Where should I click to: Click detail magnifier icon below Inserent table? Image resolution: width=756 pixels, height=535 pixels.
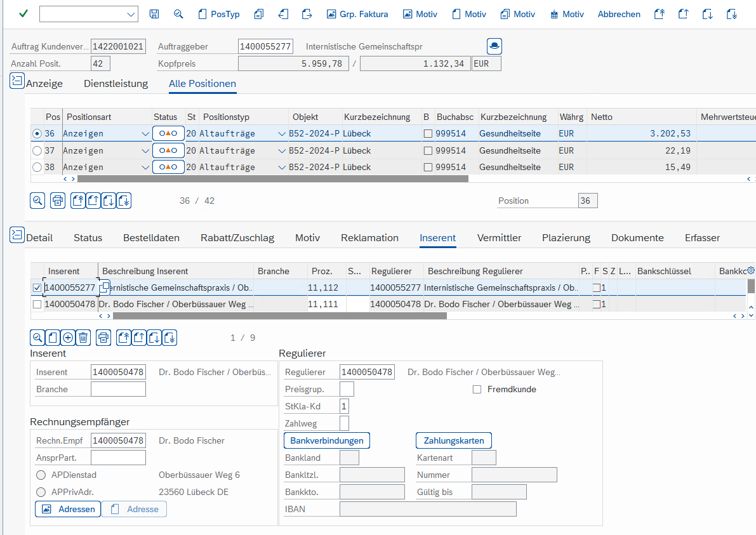[x=37, y=338]
